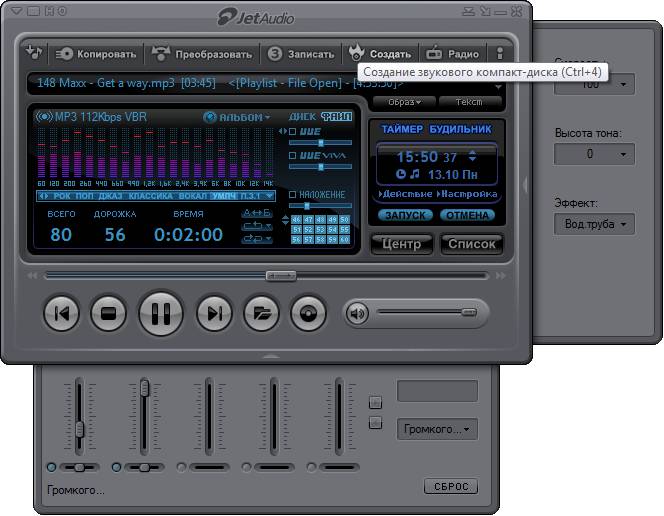The width and height of the screenshot is (664, 516).
Task: Pause the current track
Action: 161,313
